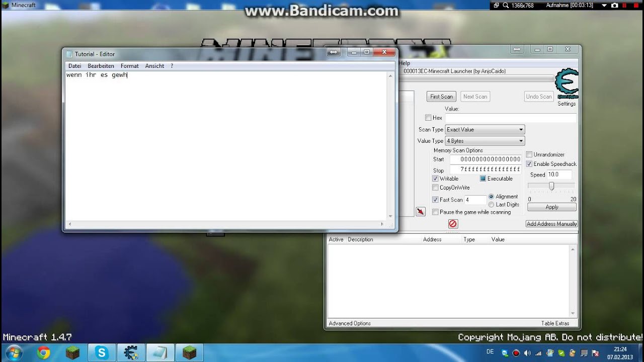Click network computers tray icon
The height and width of the screenshot is (362, 644).
pos(584,353)
